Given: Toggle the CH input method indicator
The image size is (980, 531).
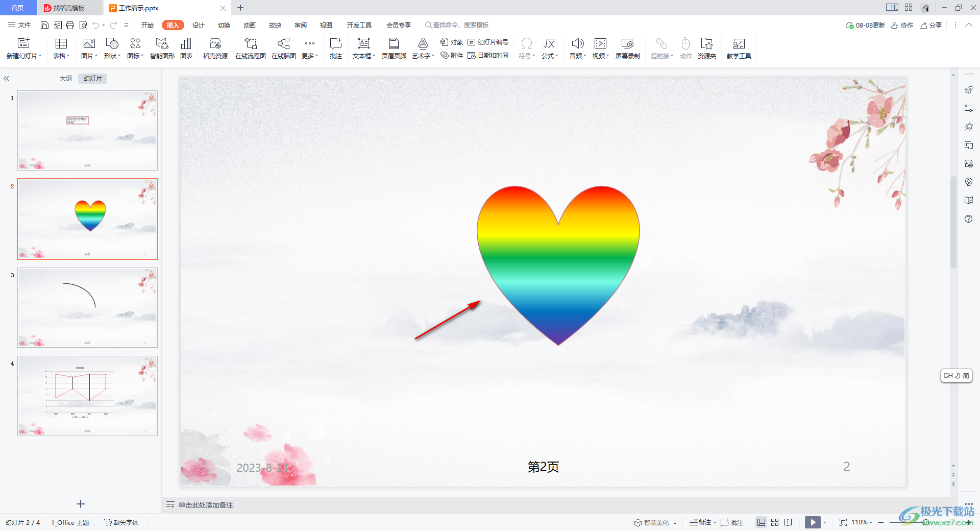Looking at the screenshot, I should (956, 376).
